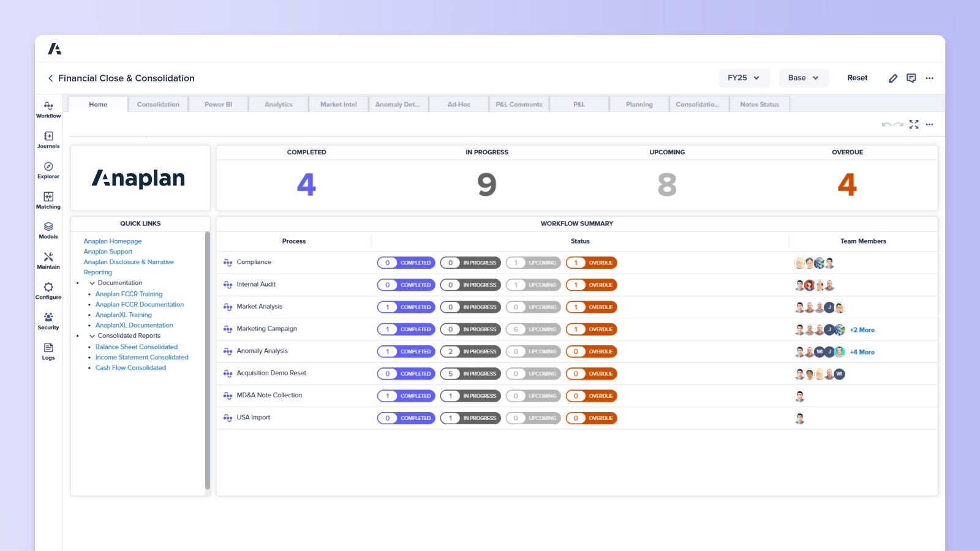Open the FY25 fiscal year dropdown
The height and width of the screenshot is (551, 980).
click(x=744, y=78)
